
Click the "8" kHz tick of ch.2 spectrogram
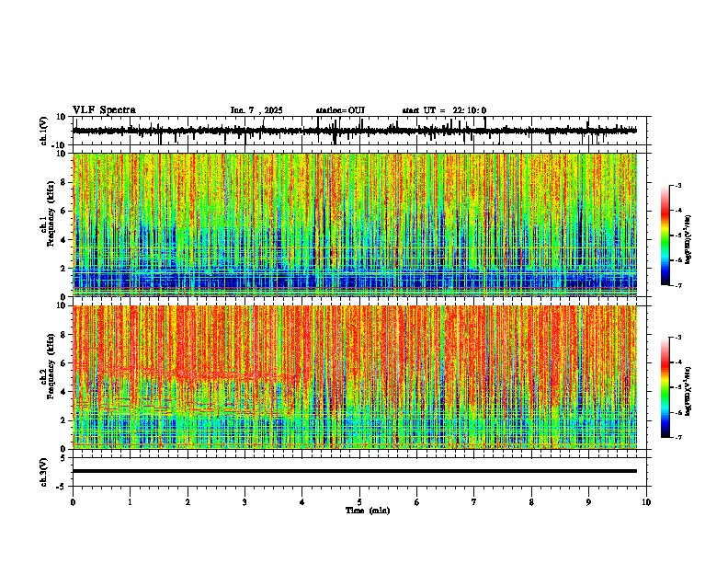coord(63,335)
